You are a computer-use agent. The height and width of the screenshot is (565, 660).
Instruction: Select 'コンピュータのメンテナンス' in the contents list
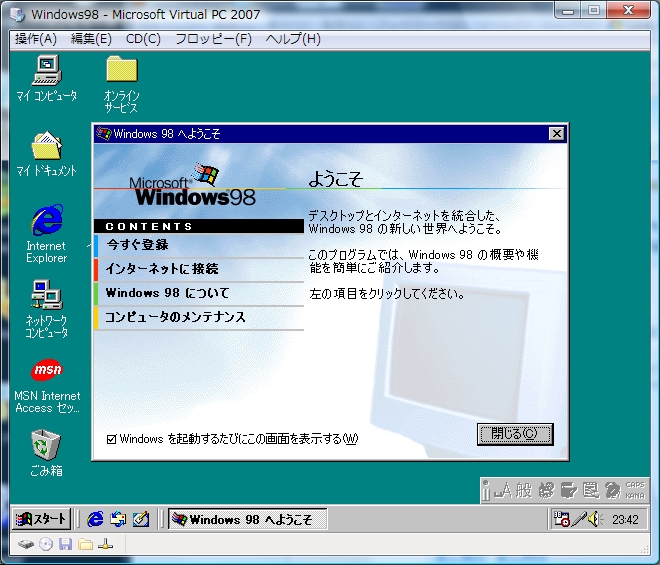coord(199,317)
